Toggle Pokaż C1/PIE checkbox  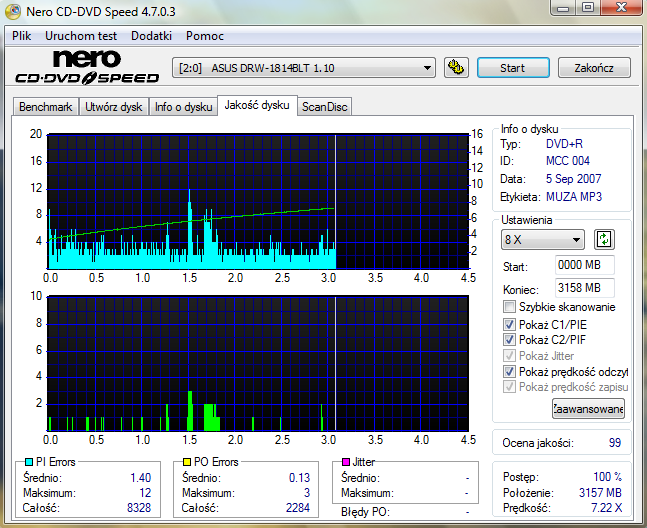coord(509,325)
